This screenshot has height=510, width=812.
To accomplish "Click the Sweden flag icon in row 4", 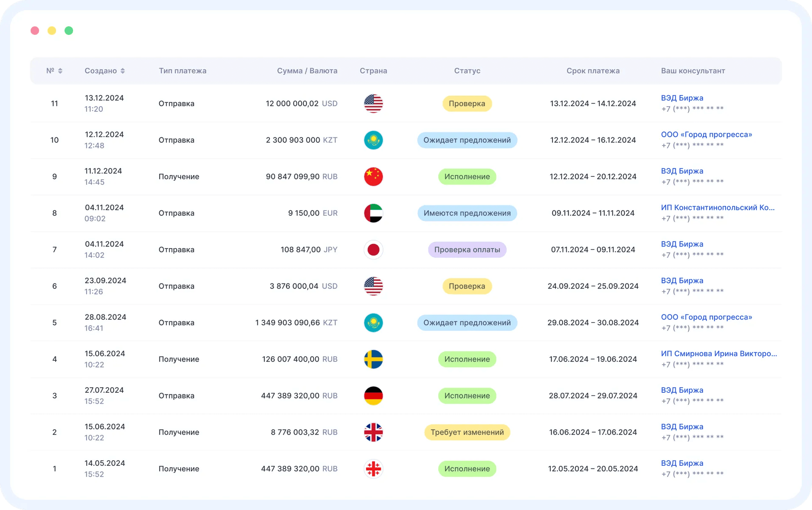I will tap(373, 360).
